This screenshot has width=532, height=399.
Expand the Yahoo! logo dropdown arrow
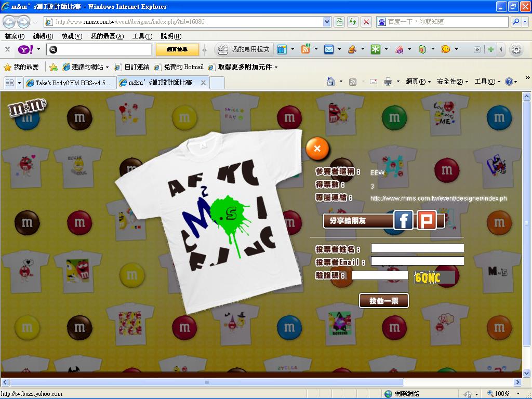tap(38, 49)
